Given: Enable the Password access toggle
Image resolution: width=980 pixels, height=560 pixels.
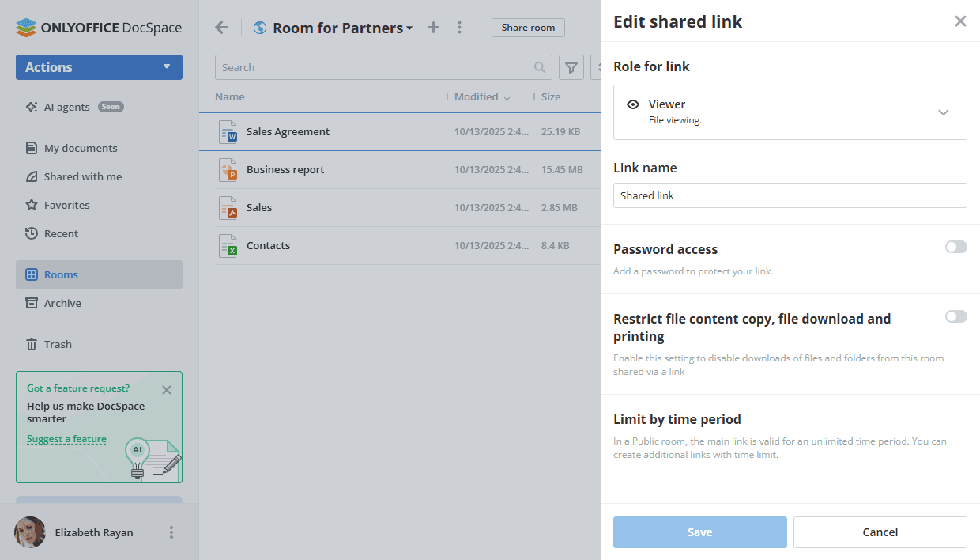Looking at the screenshot, I should click(x=955, y=248).
